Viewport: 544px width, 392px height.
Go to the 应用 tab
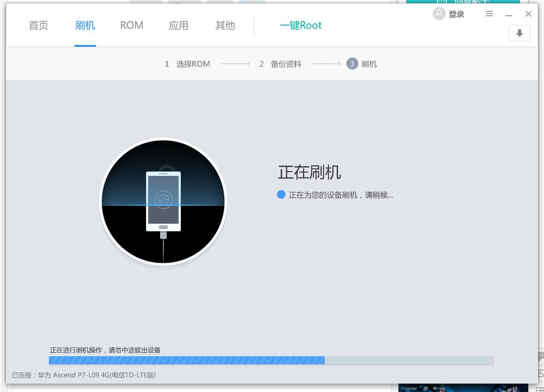coord(179,26)
